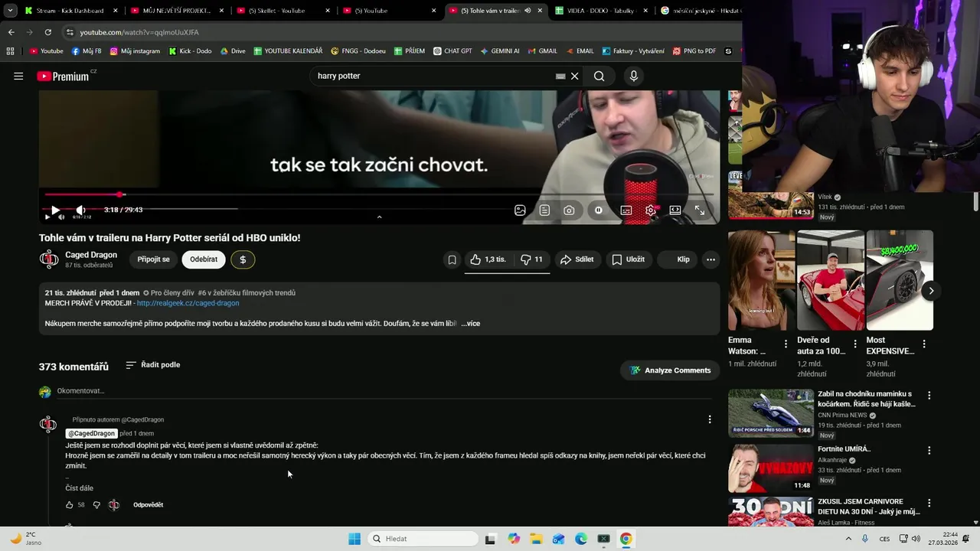Viewport: 980px width, 551px height.
Task: Open Chrome from the taskbar
Action: (626, 539)
